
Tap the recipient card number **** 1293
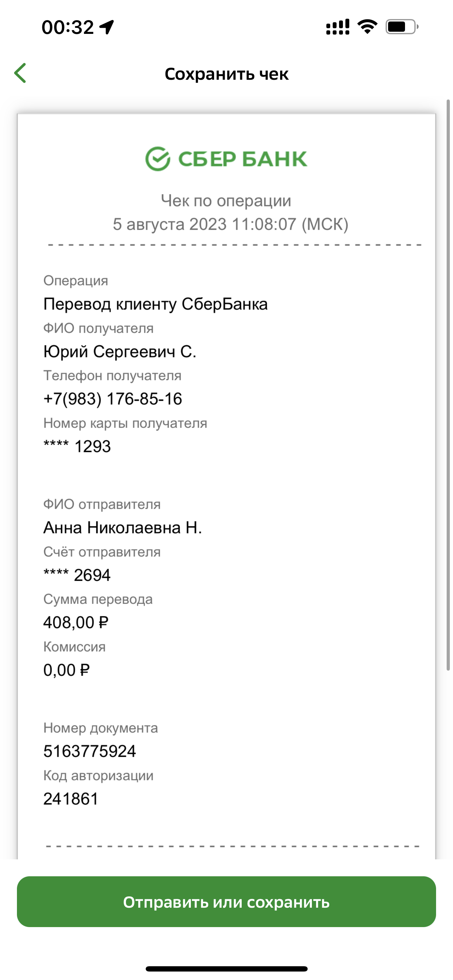[x=77, y=446]
